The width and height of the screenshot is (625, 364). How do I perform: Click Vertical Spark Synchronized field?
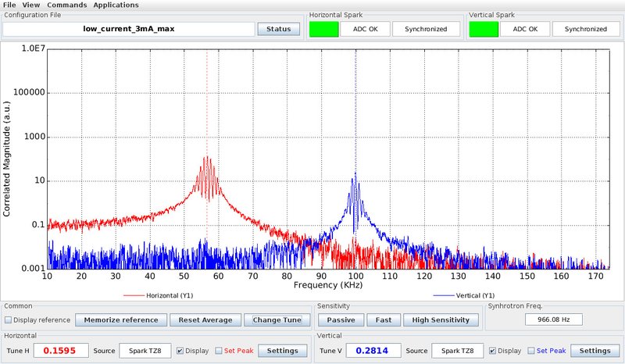pyautogui.click(x=585, y=29)
